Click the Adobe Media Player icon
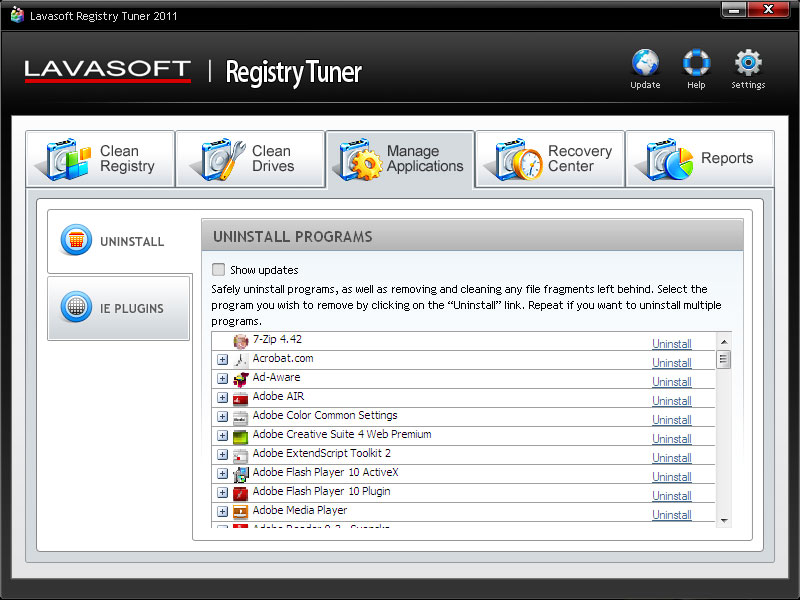The width and height of the screenshot is (800, 600). (240, 512)
